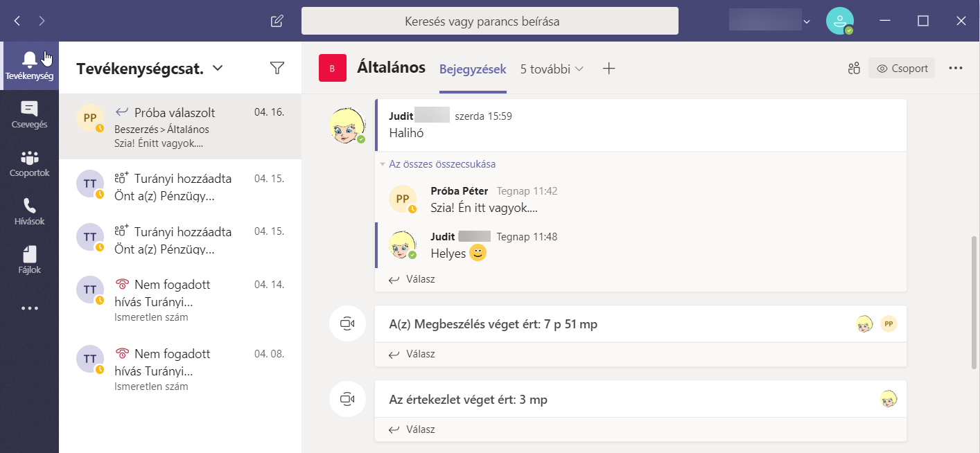Add a new tab with plus icon
This screenshot has height=453, width=980.
click(609, 69)
